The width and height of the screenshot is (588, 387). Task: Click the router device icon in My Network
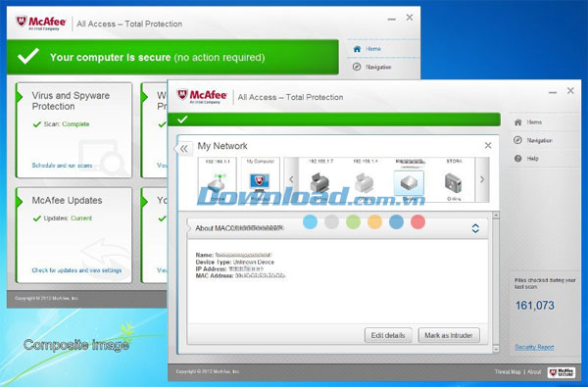(x=217, y=183)
